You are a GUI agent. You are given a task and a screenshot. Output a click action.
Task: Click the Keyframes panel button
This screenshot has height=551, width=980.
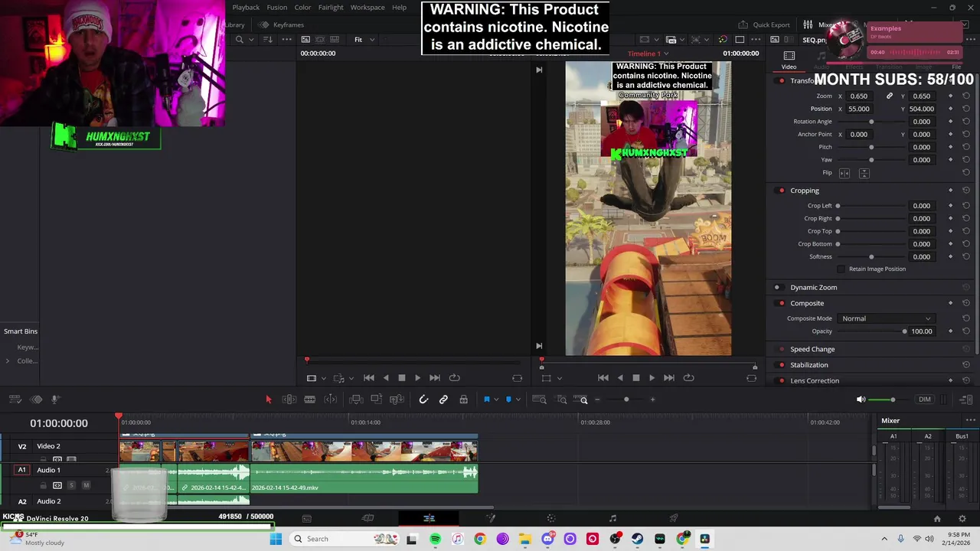[281, 24]
